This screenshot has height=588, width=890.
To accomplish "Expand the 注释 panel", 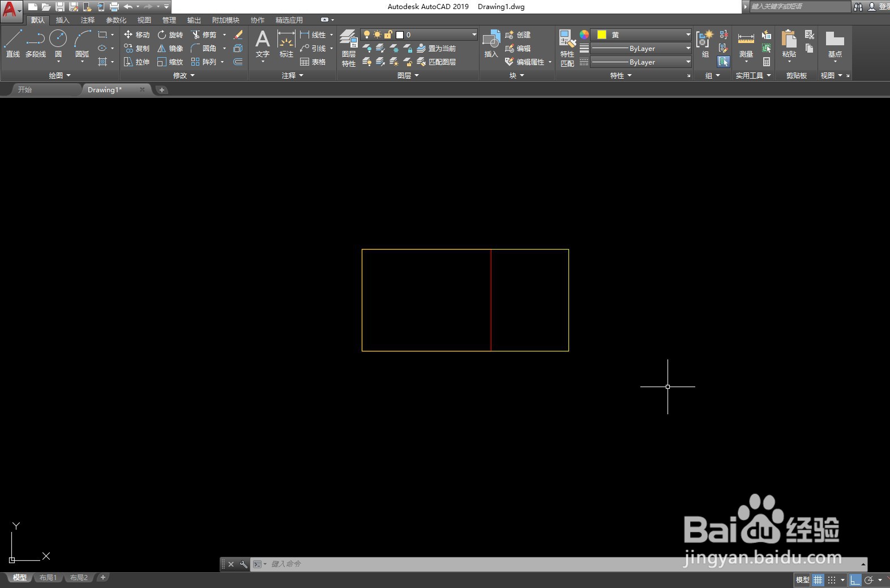I will pyautogui.click(x=293, y=75).
